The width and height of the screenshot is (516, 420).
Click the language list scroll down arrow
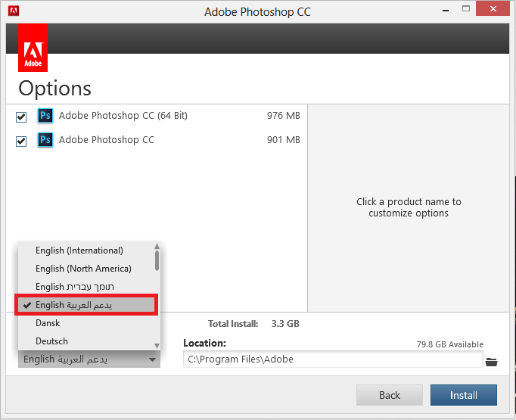click(157, 346)
